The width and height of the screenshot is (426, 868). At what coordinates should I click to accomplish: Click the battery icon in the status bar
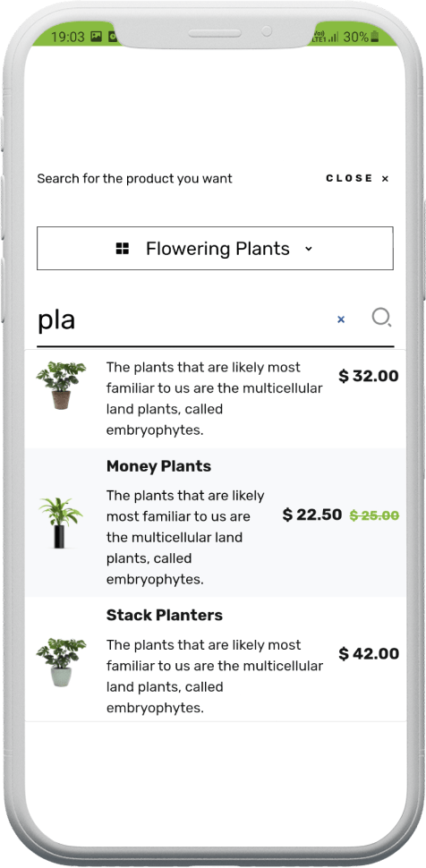click(375, 37)
